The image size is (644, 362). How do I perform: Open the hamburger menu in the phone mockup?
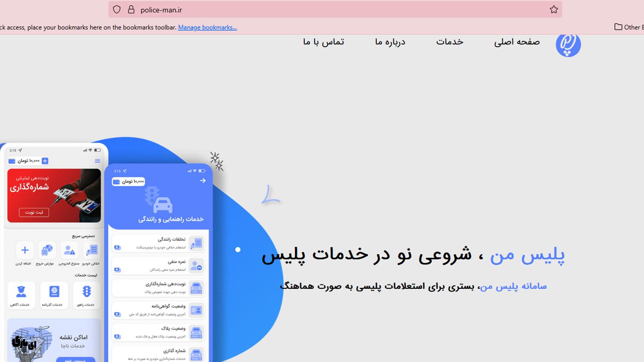[x=97, y=160]
